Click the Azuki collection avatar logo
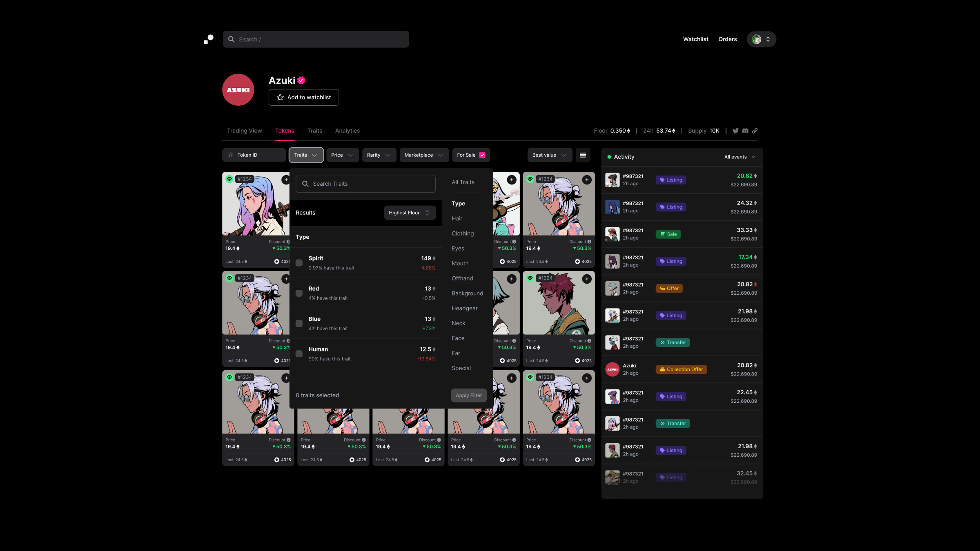Screen dimensions: 980x551 pos(238,90)
